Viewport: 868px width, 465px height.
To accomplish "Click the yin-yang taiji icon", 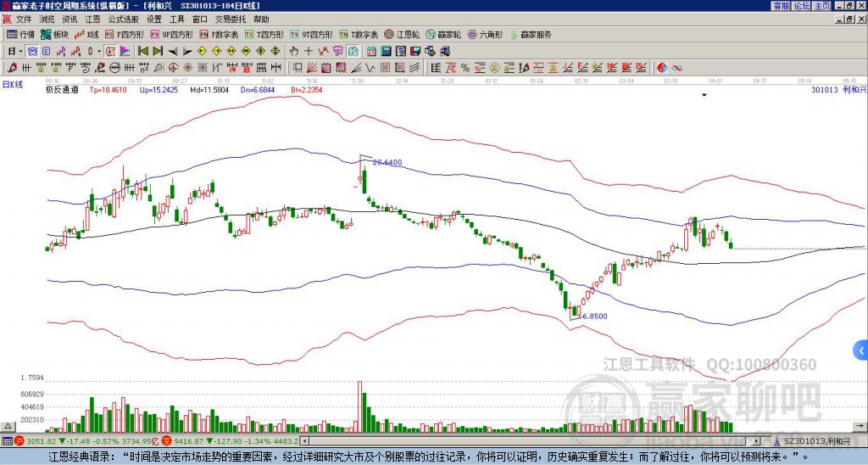I will 662,68.
